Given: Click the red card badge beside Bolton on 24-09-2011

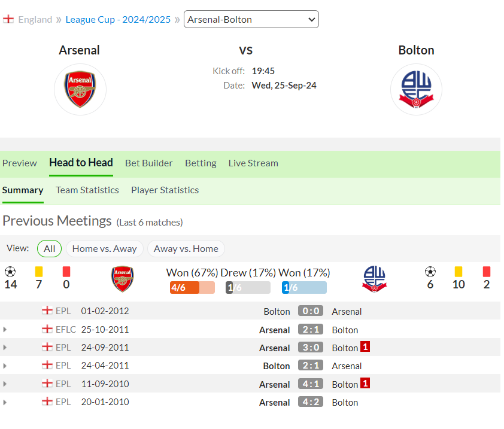Looking at the screenshot, I should (365, 347).
